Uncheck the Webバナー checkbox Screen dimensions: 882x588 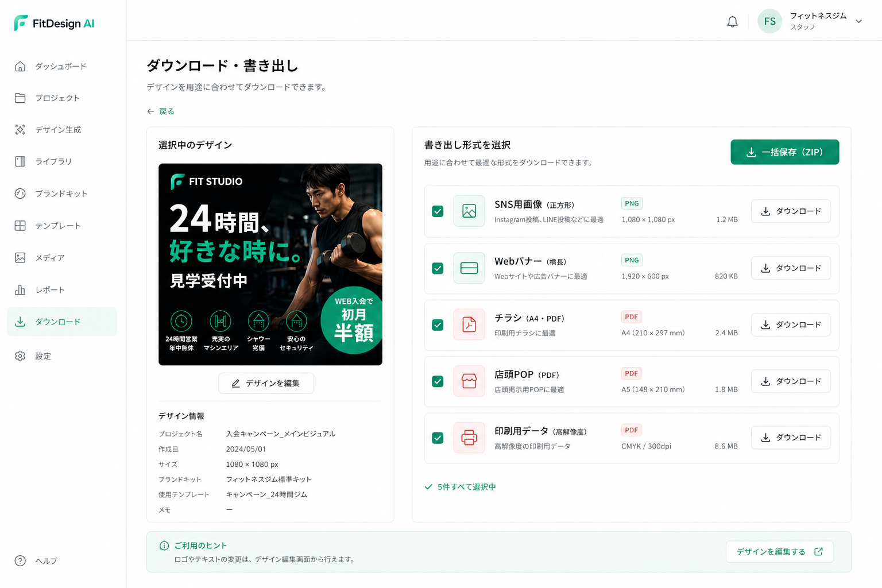[438, 268]
